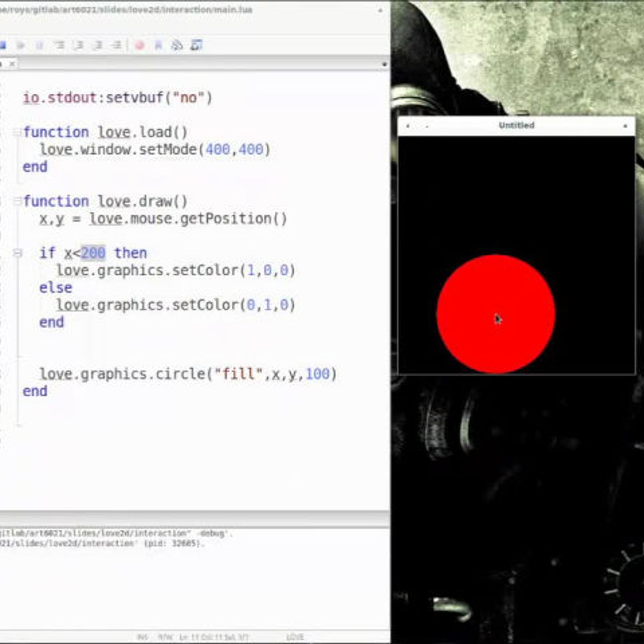
Task: Toggle bookmark with the blue bookmark icon
Action: click(158, 45)
